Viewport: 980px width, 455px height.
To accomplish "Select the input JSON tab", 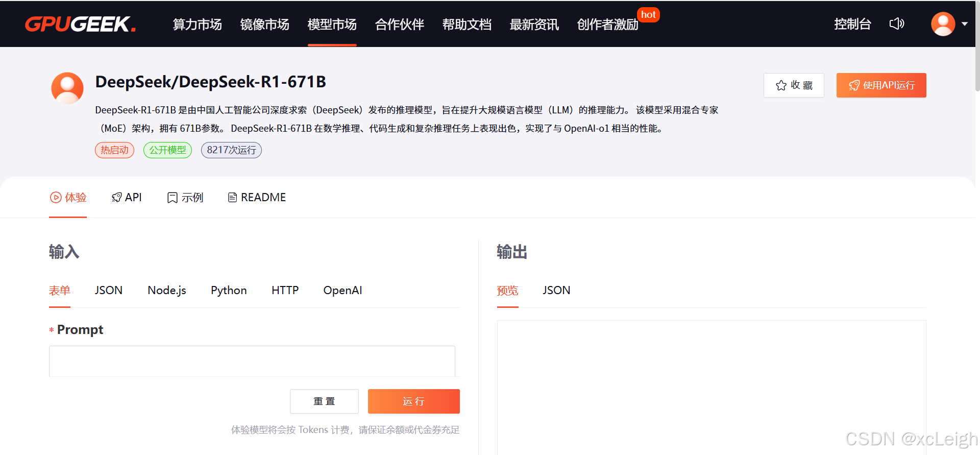I will (x=109, y=290).
